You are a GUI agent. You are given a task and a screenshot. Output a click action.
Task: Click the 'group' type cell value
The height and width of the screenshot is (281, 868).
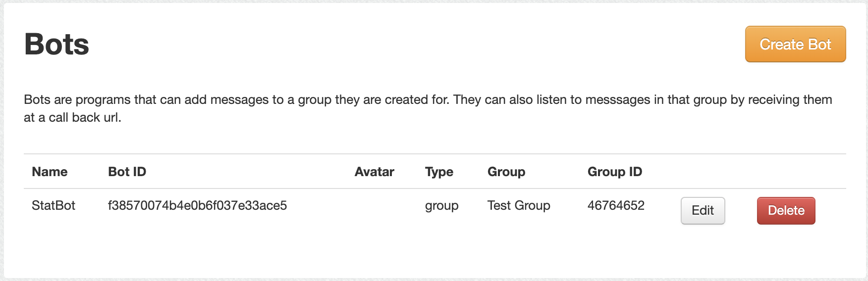(x=441, y=206)
